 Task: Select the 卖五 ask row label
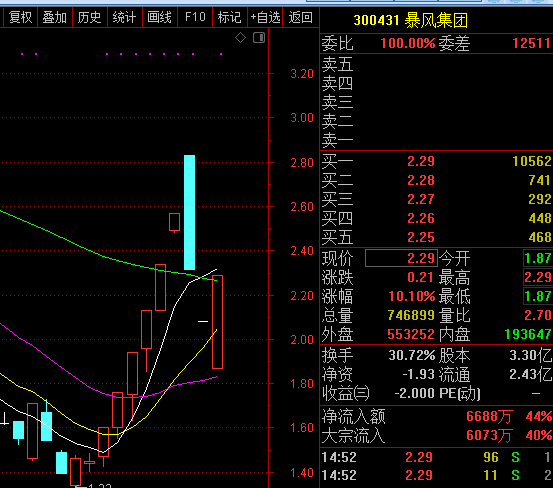(337, 64)
